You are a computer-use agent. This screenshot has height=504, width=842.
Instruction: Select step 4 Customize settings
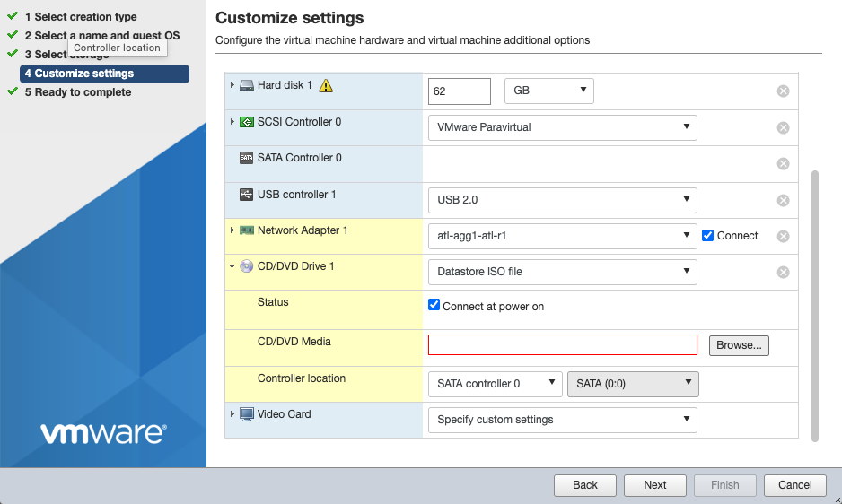104,74
